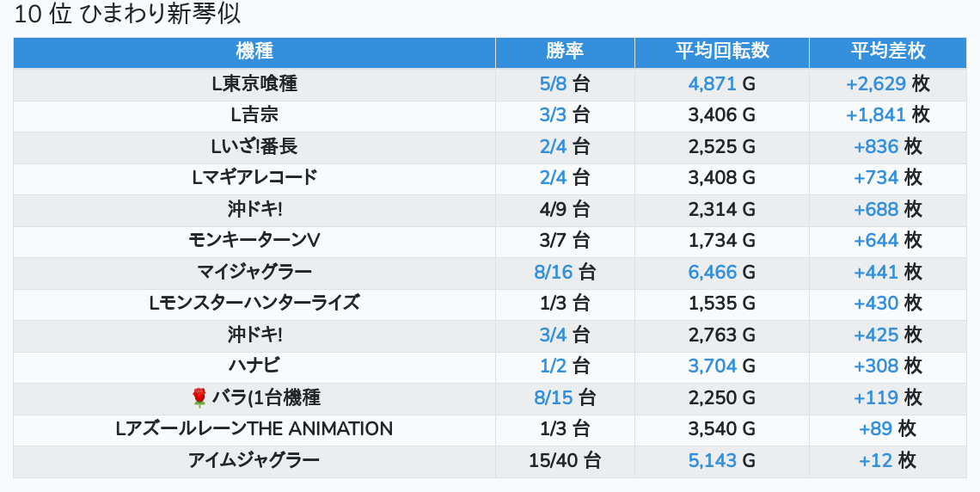Select the アイムジャグラー machine row

click(x=254, y=460)
